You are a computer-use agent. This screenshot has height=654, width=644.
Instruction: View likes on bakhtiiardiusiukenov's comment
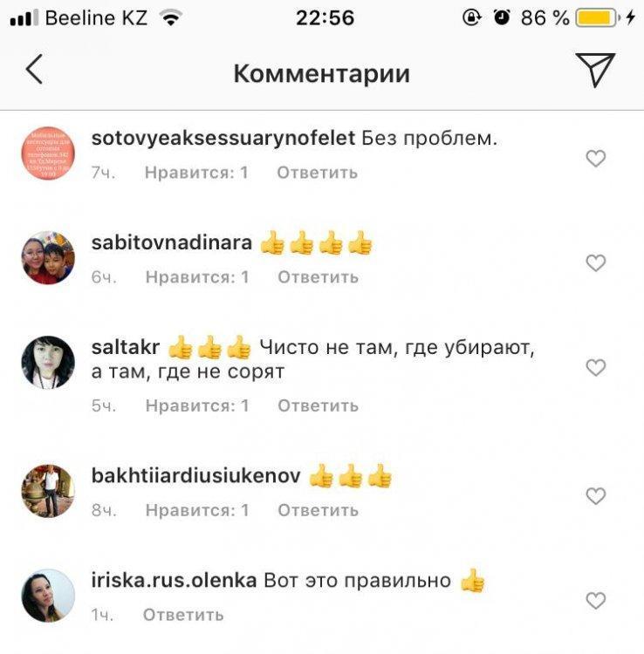[x=197, y=510]
